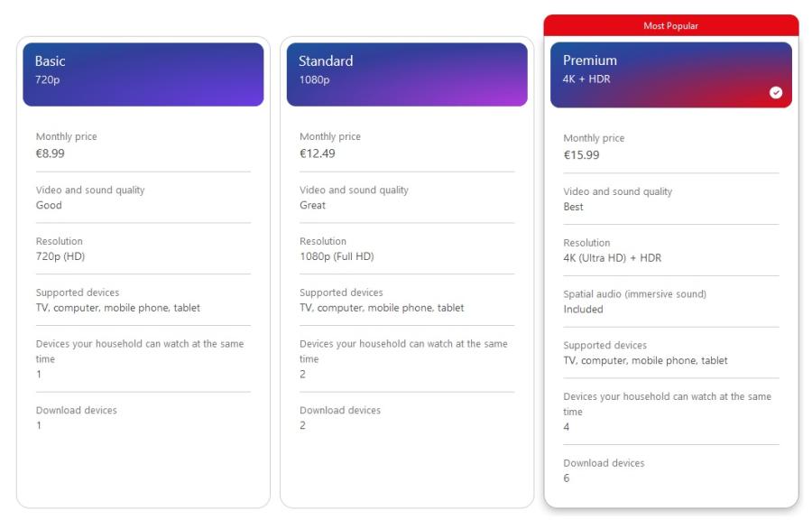Select the Standard 1080p plan header
This screenshot has width=812, height=520.
coord(407,75)
